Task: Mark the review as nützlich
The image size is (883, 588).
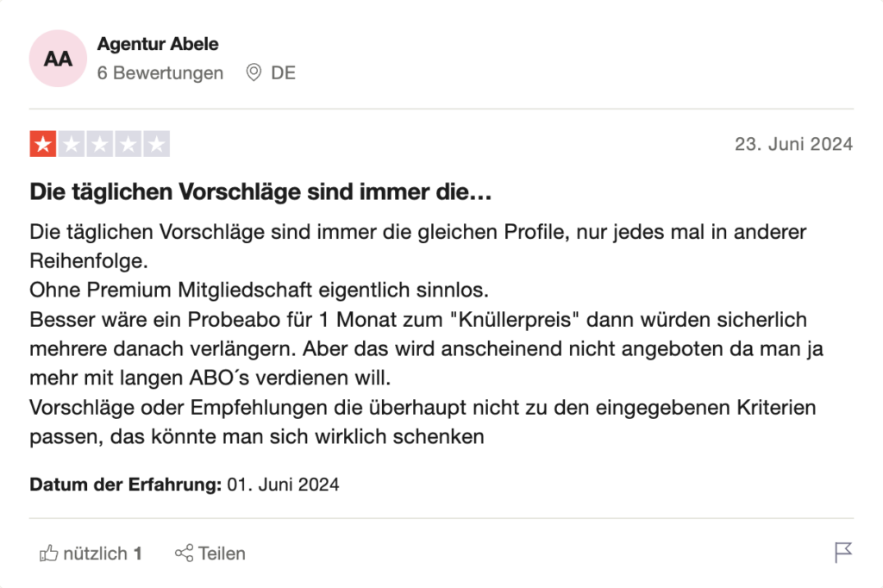Action: [91, 554]
